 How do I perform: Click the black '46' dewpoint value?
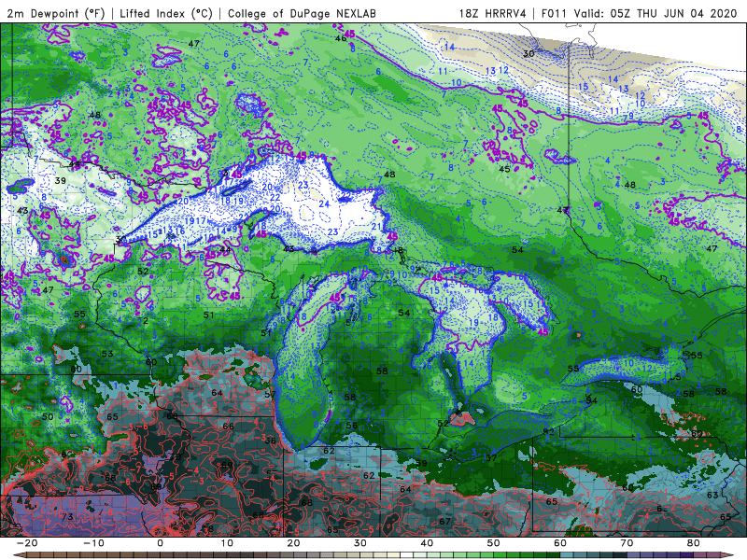tap(341, 38)
